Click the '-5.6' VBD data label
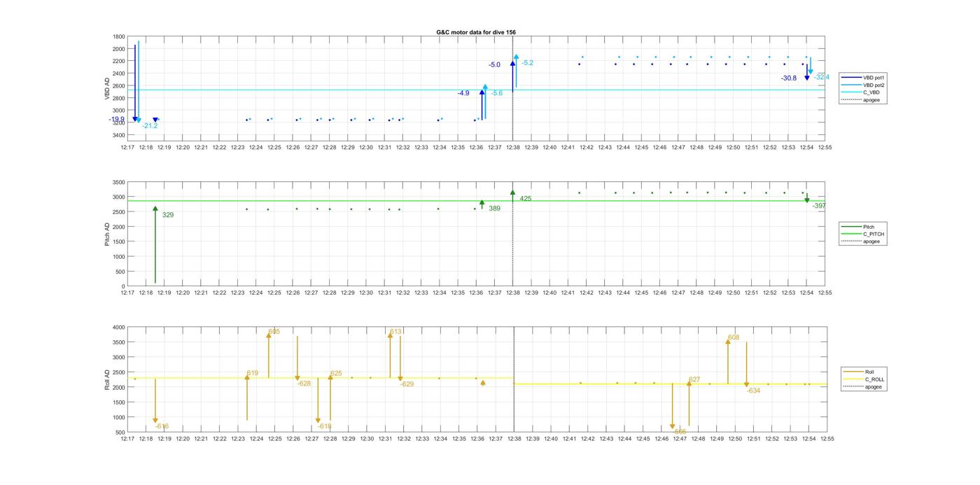 [496, 93]
